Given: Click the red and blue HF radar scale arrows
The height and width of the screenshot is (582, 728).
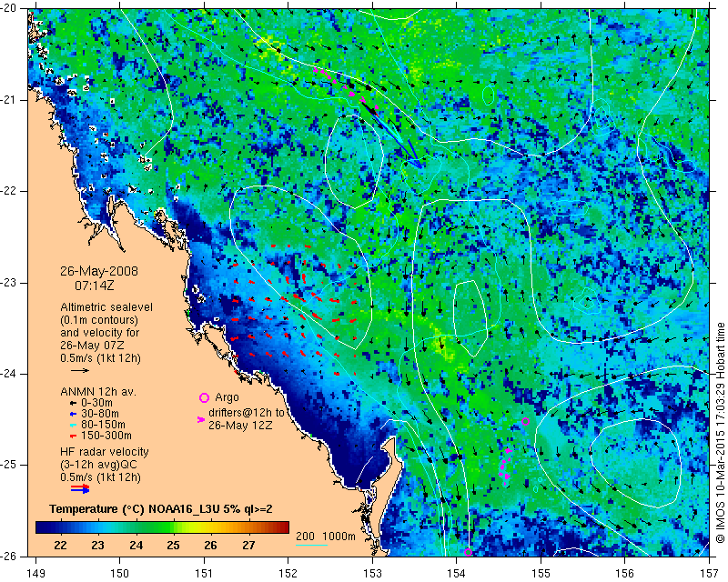Looking at the screenshot, I should click(x=80, y=488).
